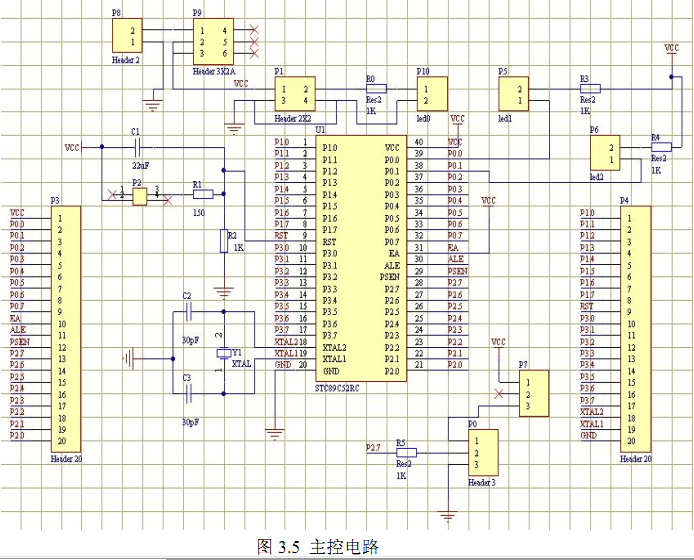Screen dimensions: 694x560
Task: Select capacitor C1 symbol
Action: pyautogui.click(x=137, y=147)
